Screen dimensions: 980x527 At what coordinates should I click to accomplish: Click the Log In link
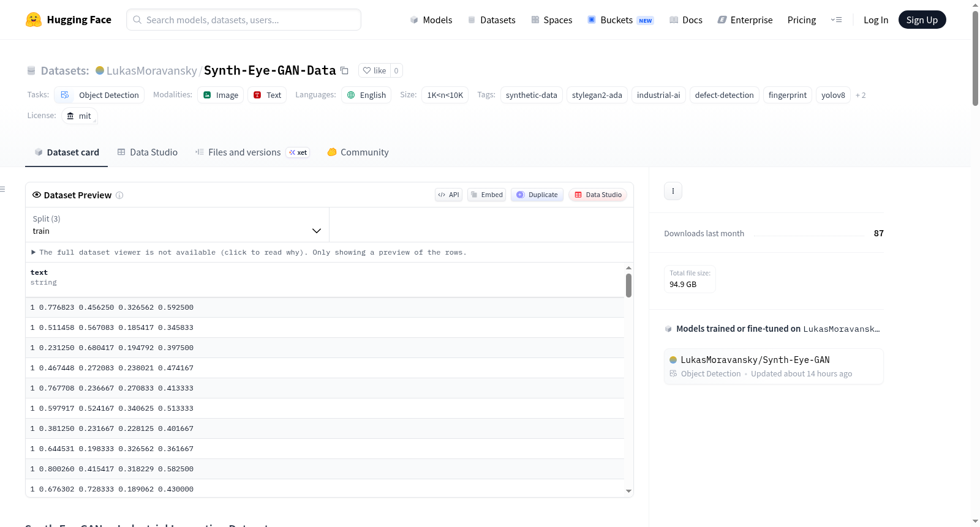coord(876,20)
